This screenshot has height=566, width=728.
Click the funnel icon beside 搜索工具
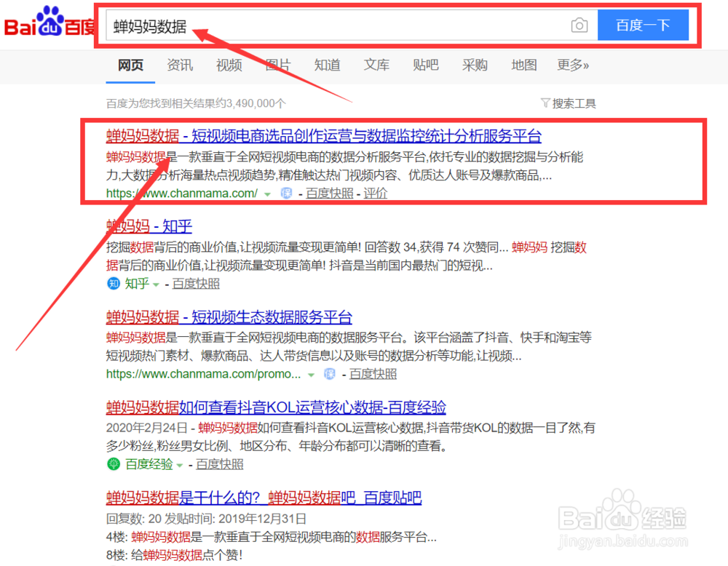pos(545,103)
